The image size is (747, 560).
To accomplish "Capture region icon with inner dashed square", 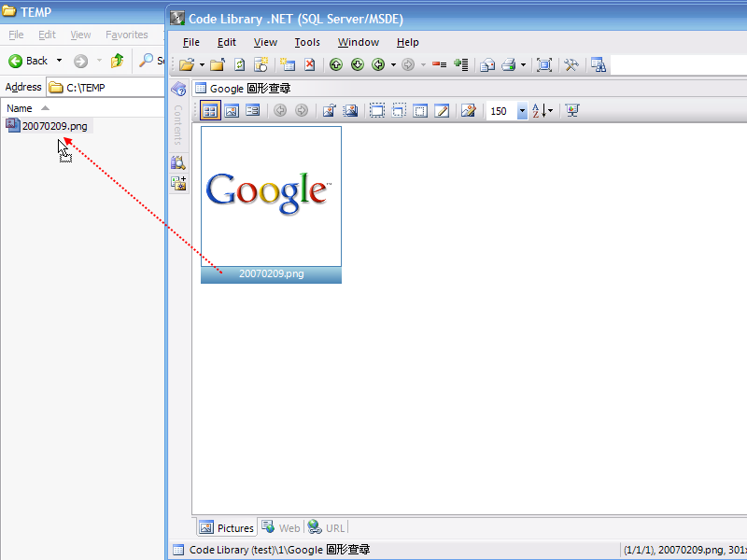I will [x=420, y=111].
